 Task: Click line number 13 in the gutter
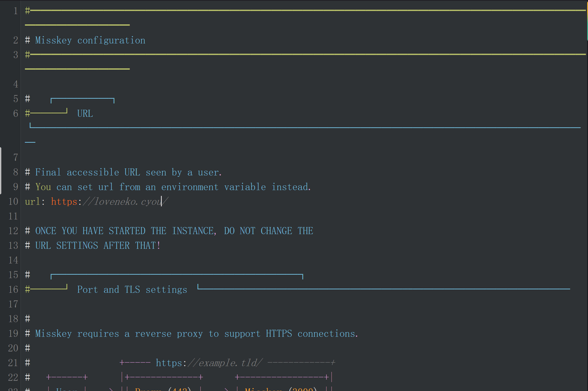13,245
